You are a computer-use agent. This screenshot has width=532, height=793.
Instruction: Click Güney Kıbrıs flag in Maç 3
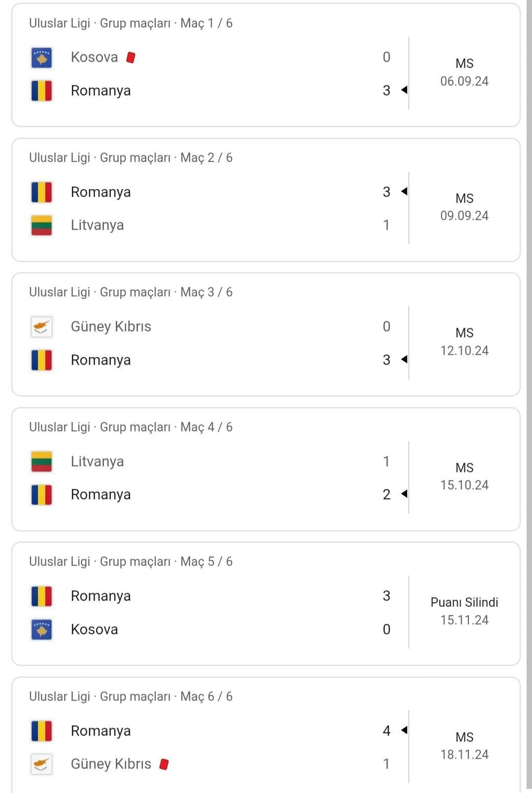click(41, 327)
